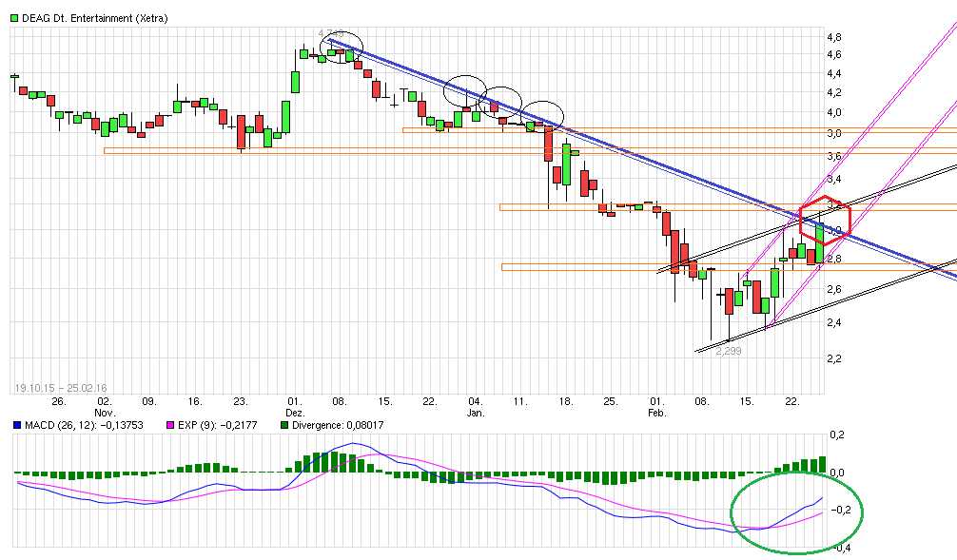Viewport: 957px width, 560px height.
Task: Click the "4,8" price axis label
Action: (x=834, y=37)
